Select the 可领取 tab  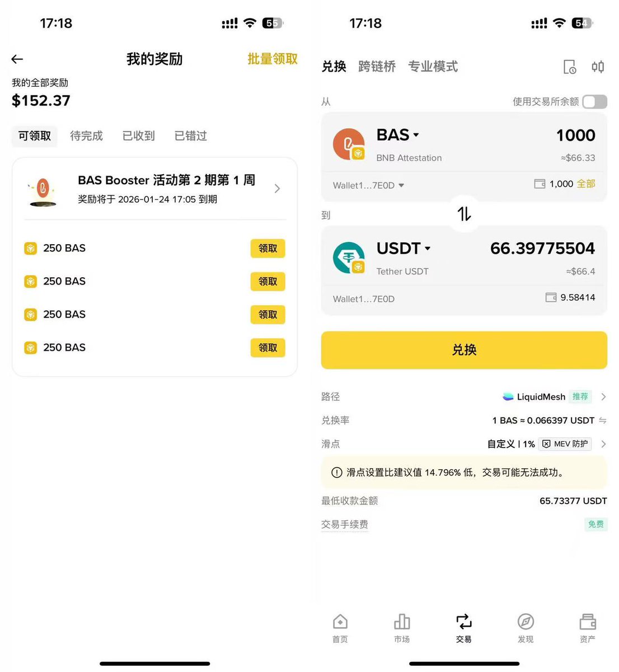click(35, 136)
